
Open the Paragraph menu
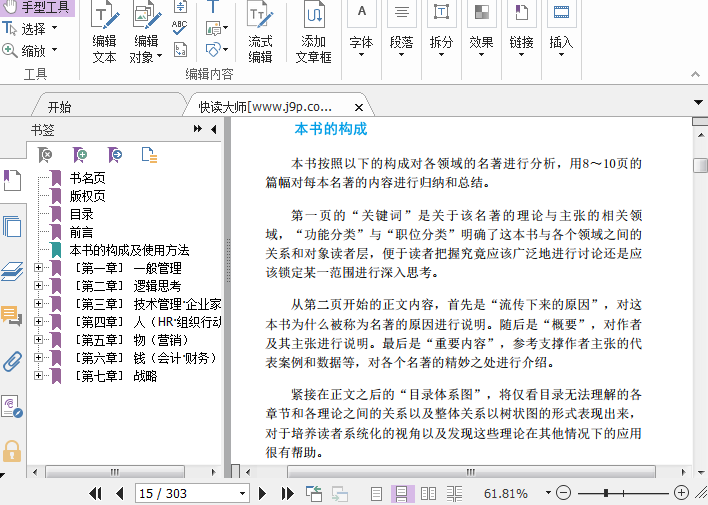[x=401, y=30]
